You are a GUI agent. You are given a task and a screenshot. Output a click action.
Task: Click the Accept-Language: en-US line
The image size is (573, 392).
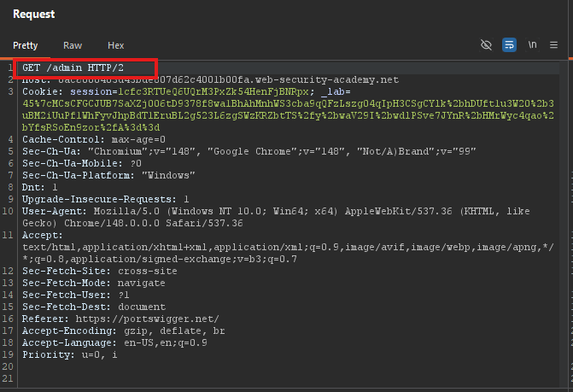click(x=114, y=342)
